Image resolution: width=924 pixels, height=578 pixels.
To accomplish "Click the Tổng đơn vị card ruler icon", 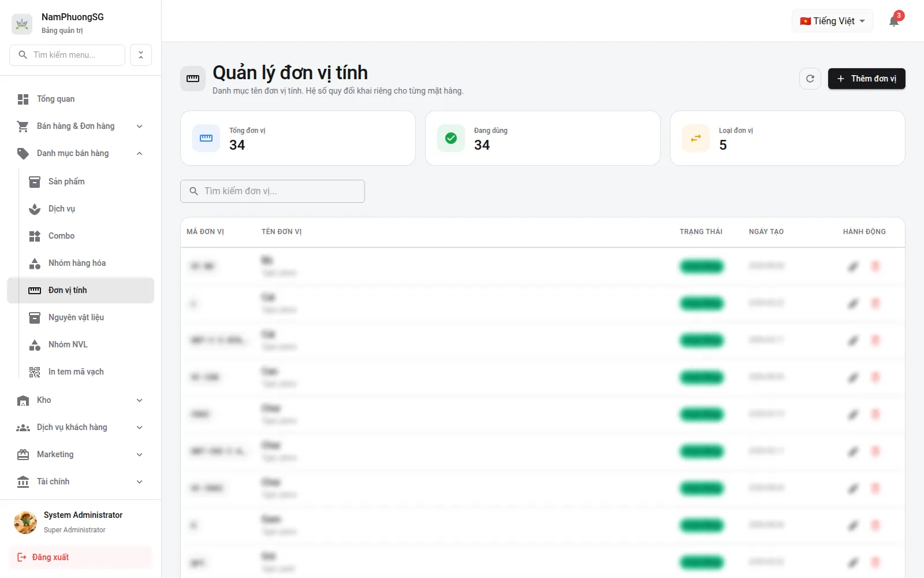I will (206, 138).
